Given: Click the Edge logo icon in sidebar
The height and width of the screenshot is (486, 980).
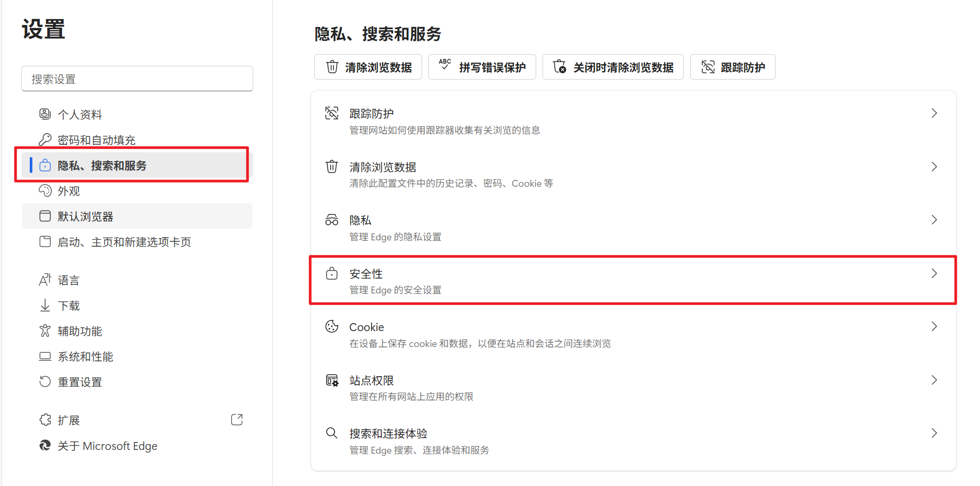Looking at the screenshot, I should tap(45, 446).
